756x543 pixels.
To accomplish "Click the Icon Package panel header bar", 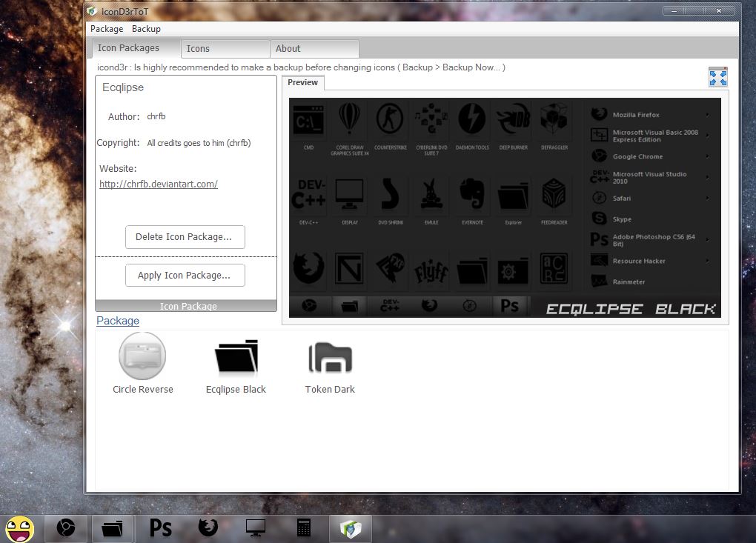I will [x=186, y=306].
